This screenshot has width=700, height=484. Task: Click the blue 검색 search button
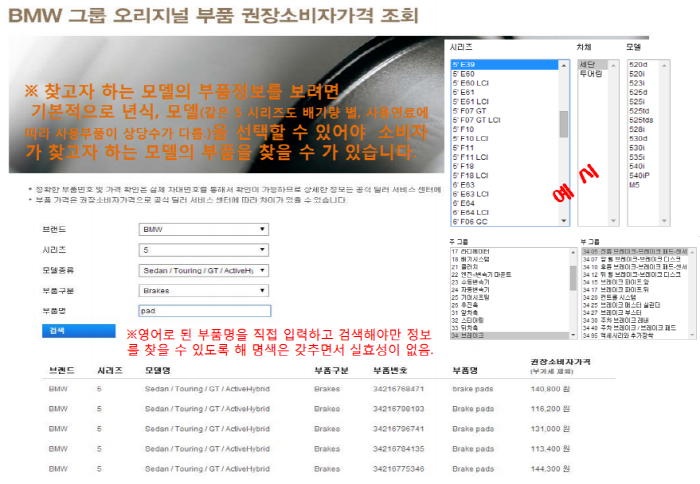[79, 331]
